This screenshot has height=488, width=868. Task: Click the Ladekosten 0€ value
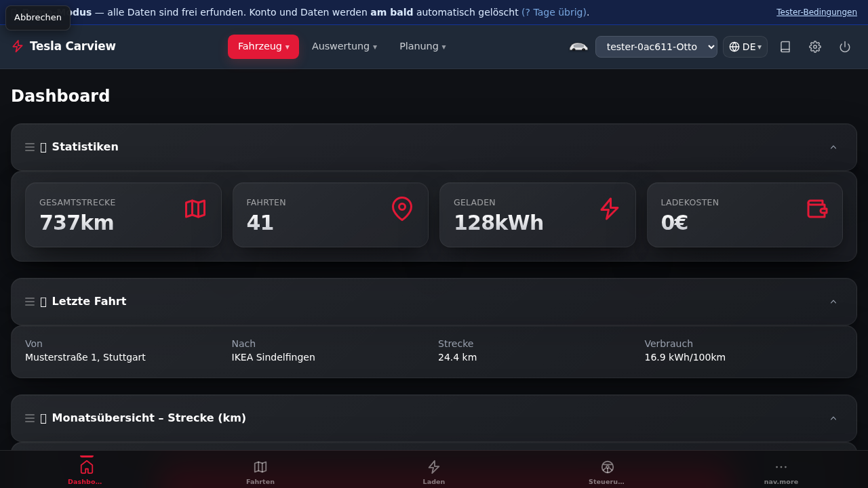(674, 222)
